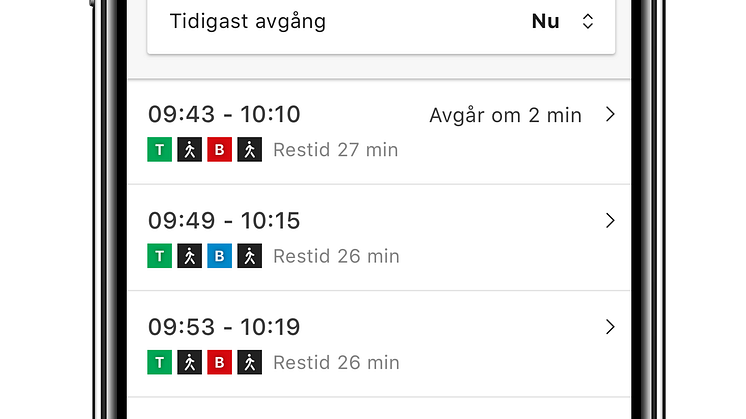The height and width of the screenshot is (419, 746).
Task: Tap Restid 27 min text
Action: tap(335, 150)
